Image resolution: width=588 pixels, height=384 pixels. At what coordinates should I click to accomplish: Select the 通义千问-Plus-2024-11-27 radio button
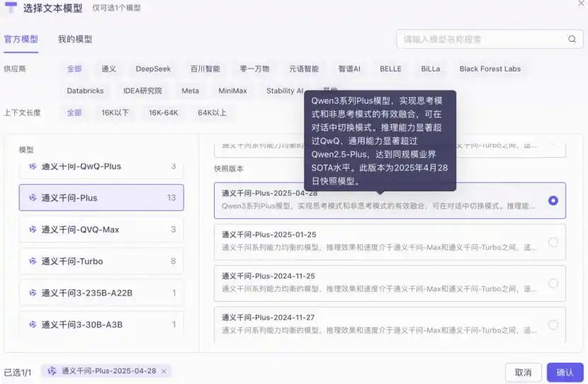point(553,324)
